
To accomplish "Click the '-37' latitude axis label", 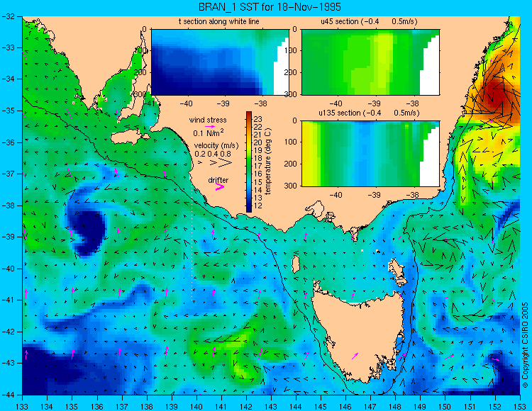I will pos(8,174).
